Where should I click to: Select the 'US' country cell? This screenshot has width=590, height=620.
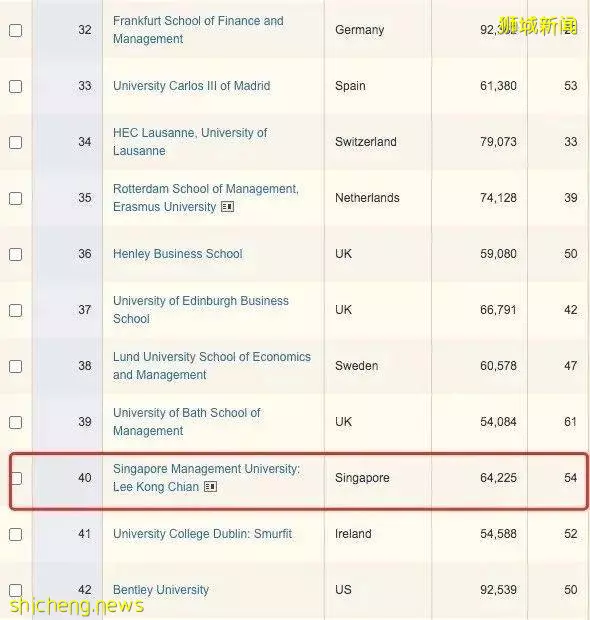[x=343, y=590]
